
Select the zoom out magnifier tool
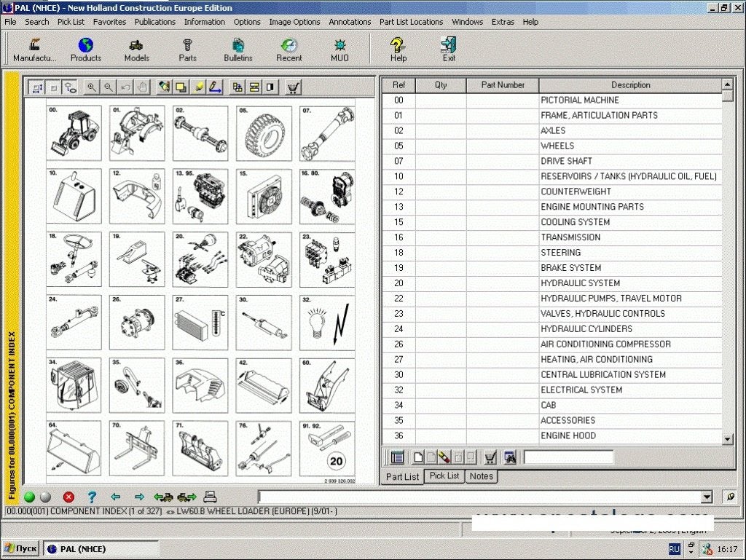click(x=109, y=87)
